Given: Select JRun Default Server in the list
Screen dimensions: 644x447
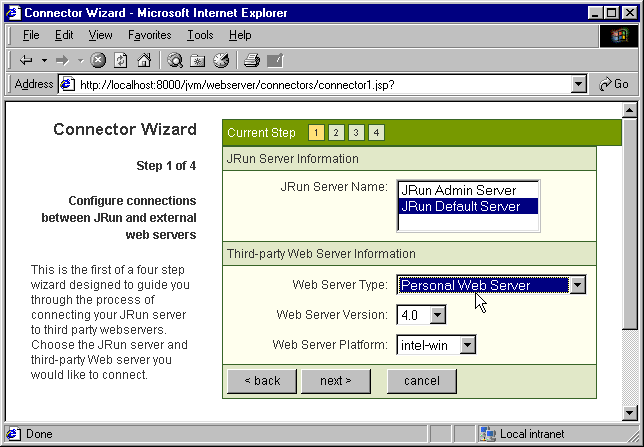Looking at the screenshot, I should [x=468, y=206].
